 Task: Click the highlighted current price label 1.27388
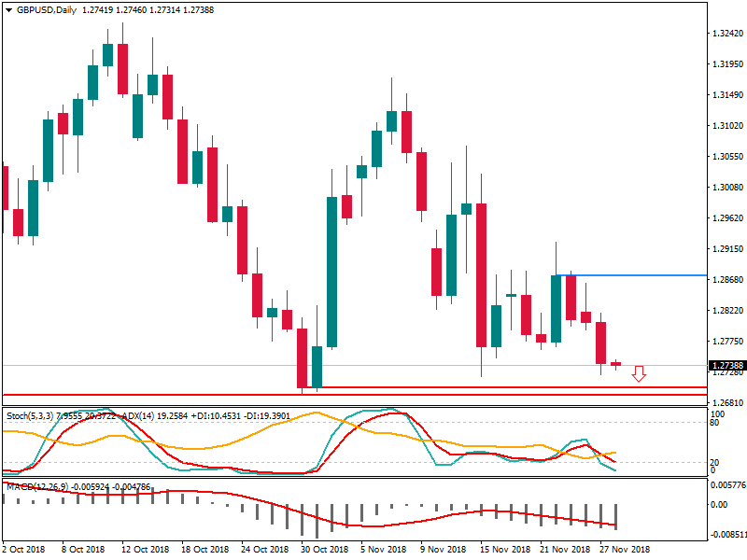tap(727, 365)
